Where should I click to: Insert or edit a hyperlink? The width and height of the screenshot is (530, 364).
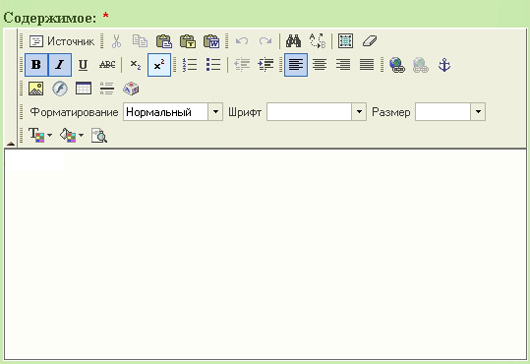click(x=397, y=65)
